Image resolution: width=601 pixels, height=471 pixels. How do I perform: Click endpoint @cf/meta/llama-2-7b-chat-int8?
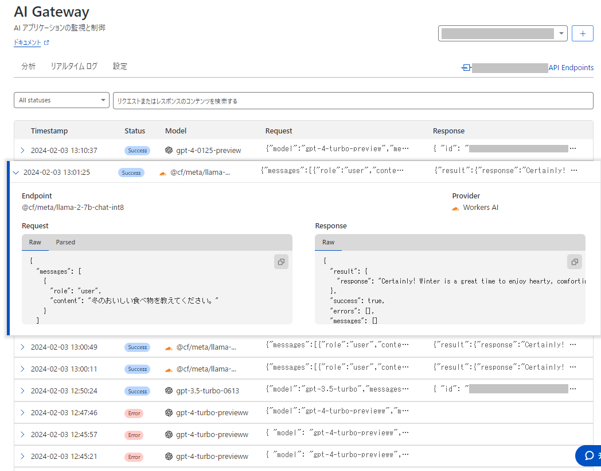click(73, 207)
